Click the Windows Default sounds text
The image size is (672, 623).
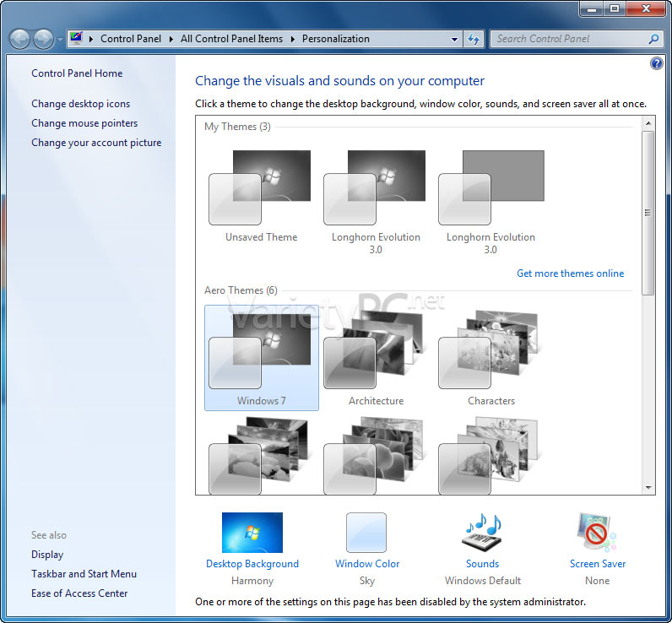tap(483, 581)
